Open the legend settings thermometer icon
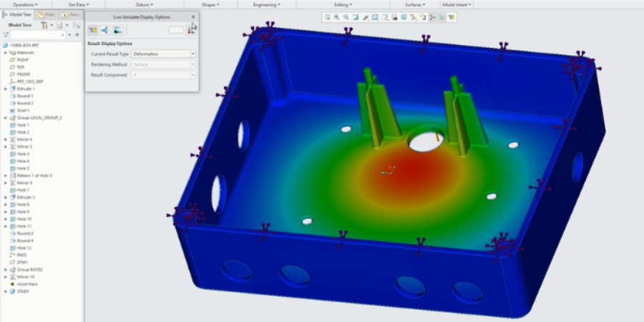The height and width of the screenshot is (322, 644). pyautogui.click(x=191, y=30)
